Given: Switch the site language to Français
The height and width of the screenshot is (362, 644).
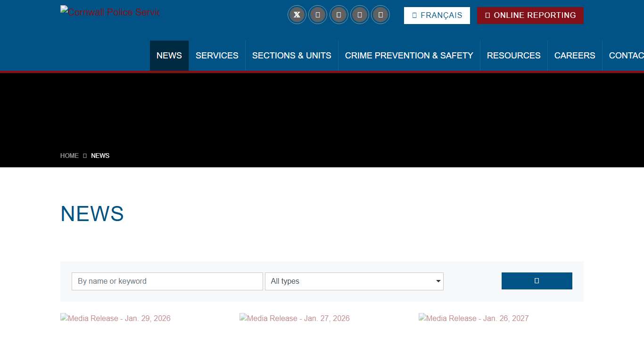Looking at the screenshot, I should [437, 16].
